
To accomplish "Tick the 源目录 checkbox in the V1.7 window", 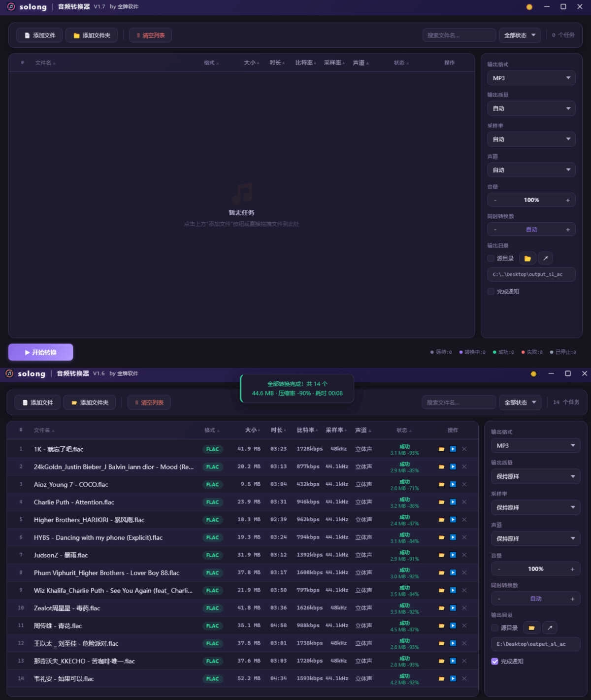I will [x=491, y=258].
